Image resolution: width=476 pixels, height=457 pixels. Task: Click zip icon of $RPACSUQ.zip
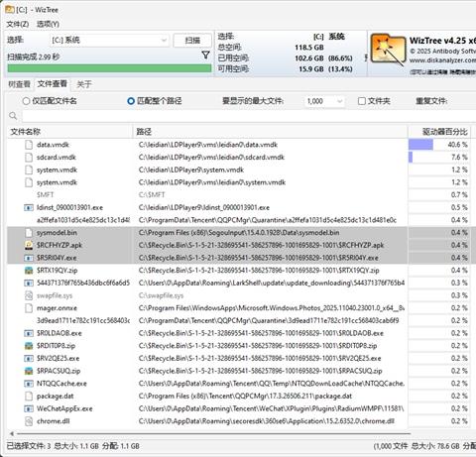[29, 371]
